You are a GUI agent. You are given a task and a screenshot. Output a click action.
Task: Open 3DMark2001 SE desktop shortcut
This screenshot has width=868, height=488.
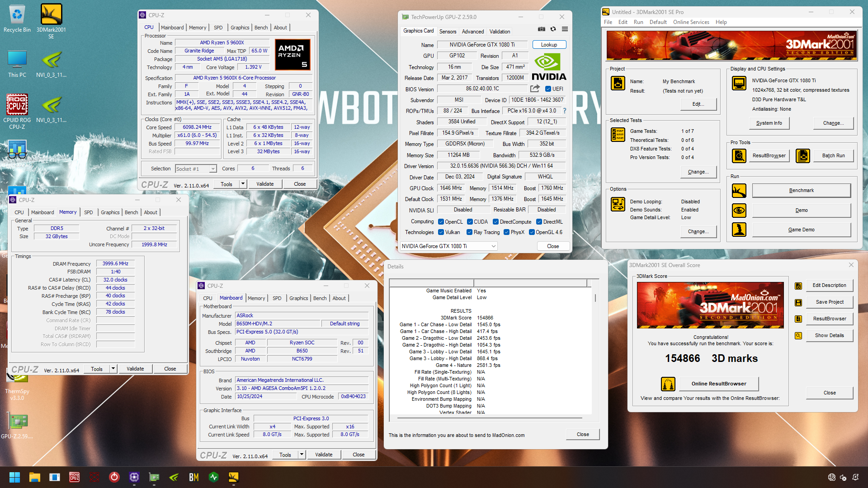tap(51, 21)
